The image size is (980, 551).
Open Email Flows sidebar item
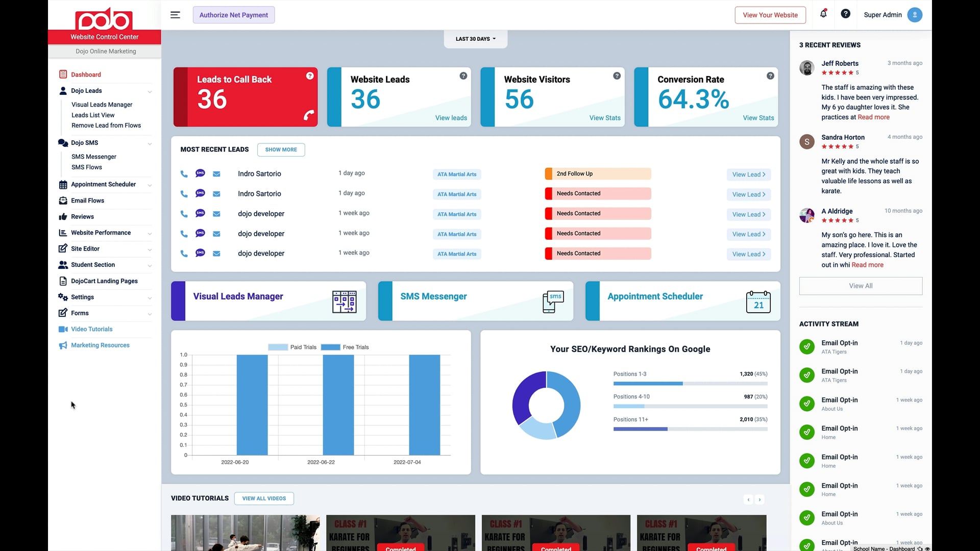click(87, 201)
